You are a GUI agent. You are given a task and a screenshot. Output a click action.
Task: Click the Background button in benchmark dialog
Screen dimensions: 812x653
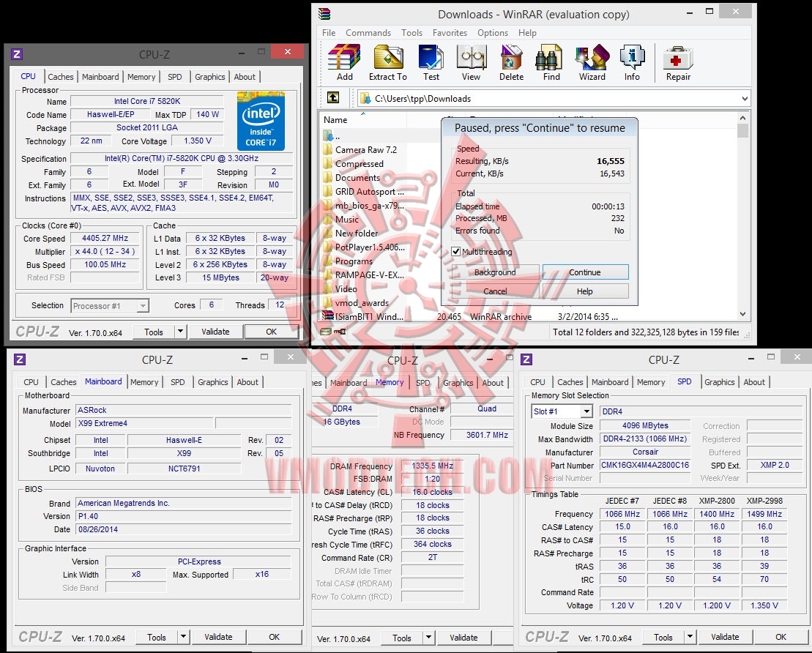(494, 272)
